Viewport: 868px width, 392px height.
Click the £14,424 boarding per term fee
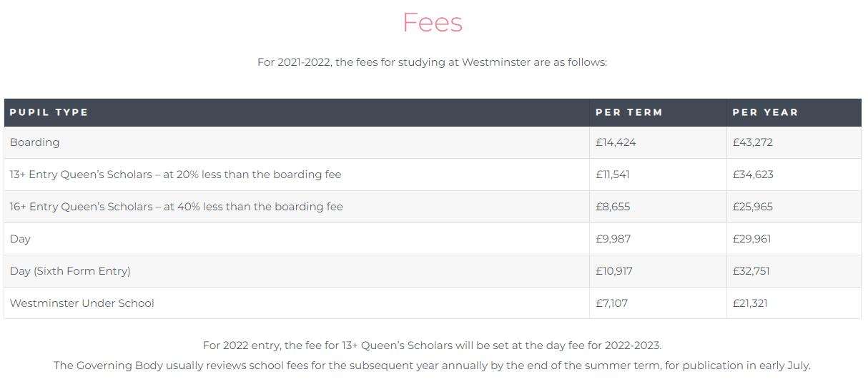[616, 142]
